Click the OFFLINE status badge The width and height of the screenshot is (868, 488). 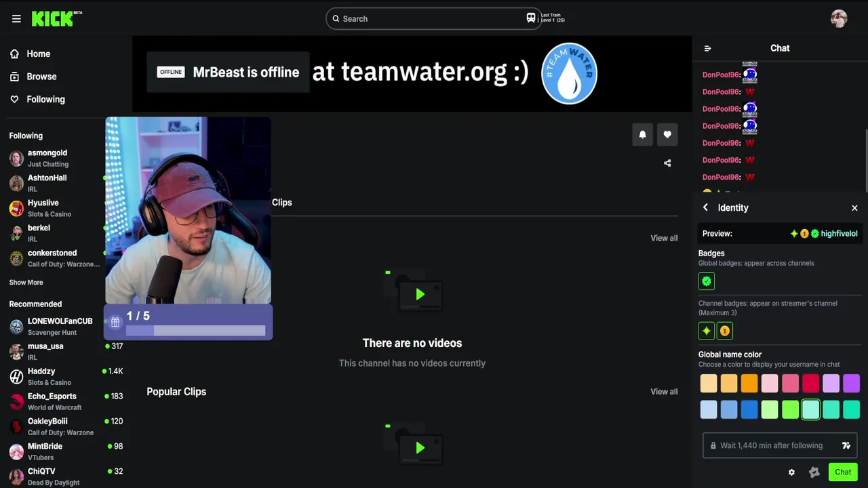tap(171, 72)
